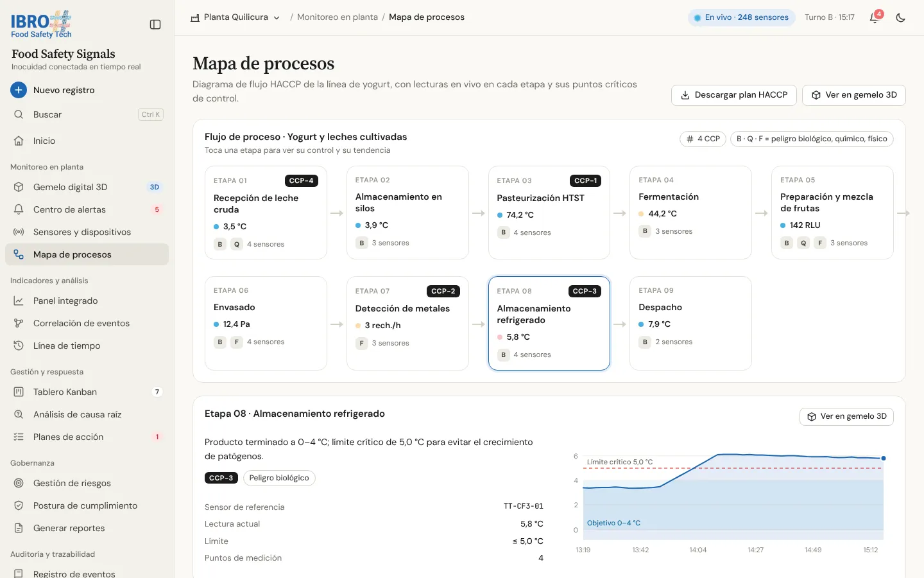Screen dimensions: 924x578
Task: Click Sensores y dispositivos signal icon
Action: pos(19,232)
